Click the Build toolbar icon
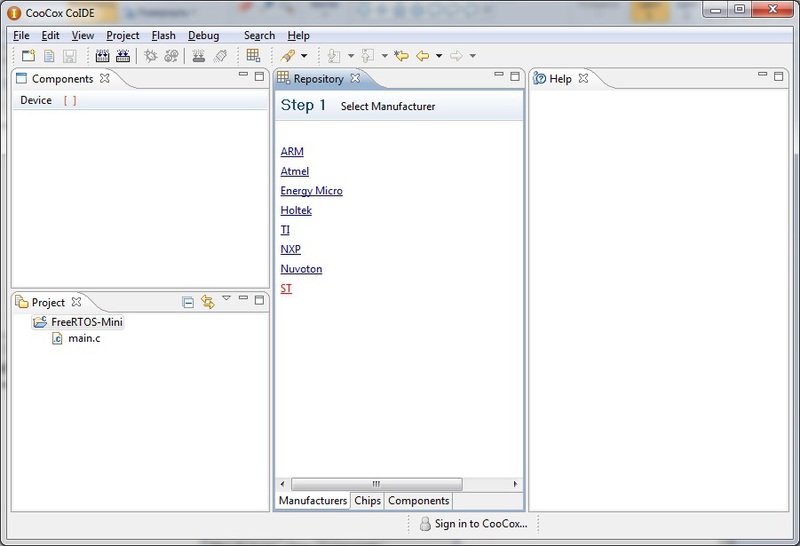Viewport: 800px width, 546px height. click(x=103, y=56)
